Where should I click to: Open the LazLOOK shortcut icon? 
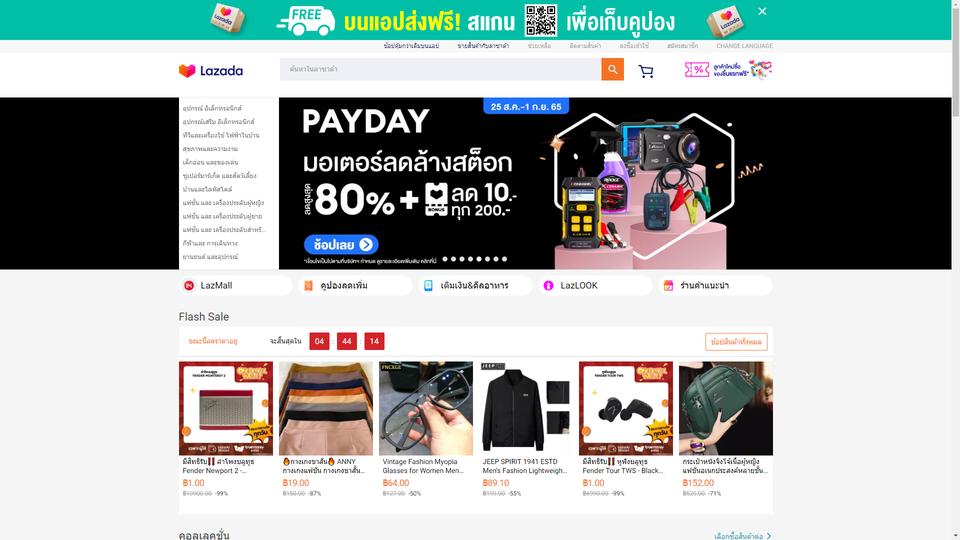(x=548, y=285)
